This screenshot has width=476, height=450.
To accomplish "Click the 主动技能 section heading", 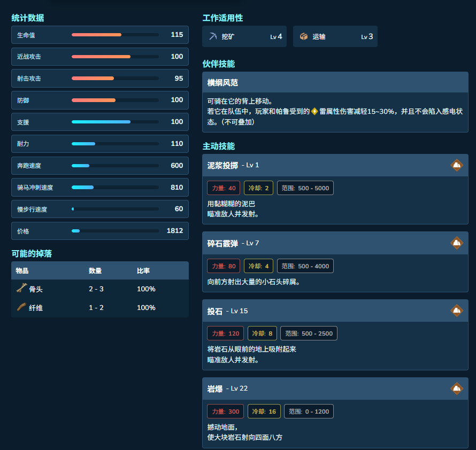I will click(x=219, y=146).
